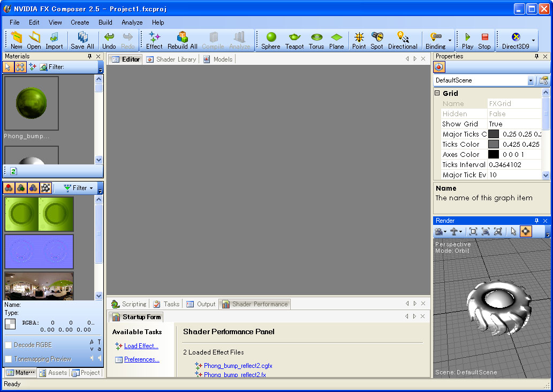
Task: Open a project with the Open icon
Action: pos(34,41)
